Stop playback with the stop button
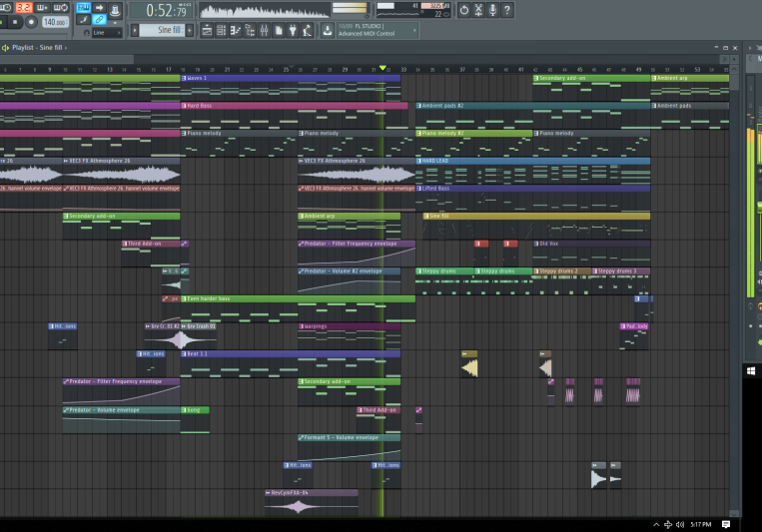 (x=15, y=22)
